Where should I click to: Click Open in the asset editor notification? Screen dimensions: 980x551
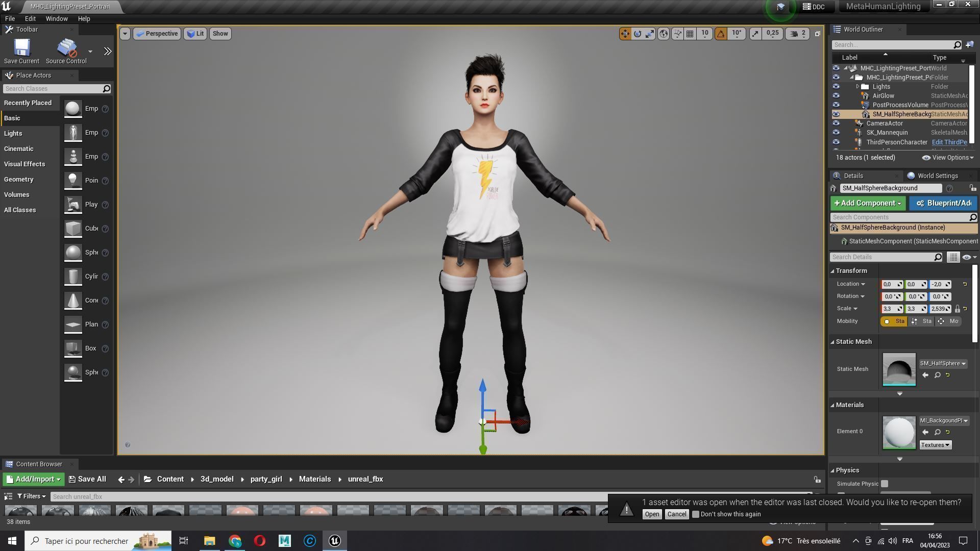coord(652,514)
